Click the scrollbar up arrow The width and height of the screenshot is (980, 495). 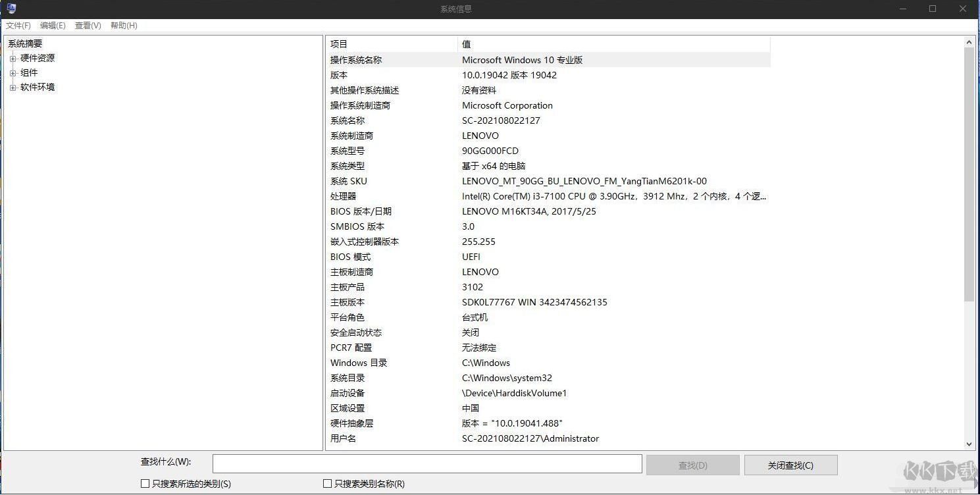(969, 41)
